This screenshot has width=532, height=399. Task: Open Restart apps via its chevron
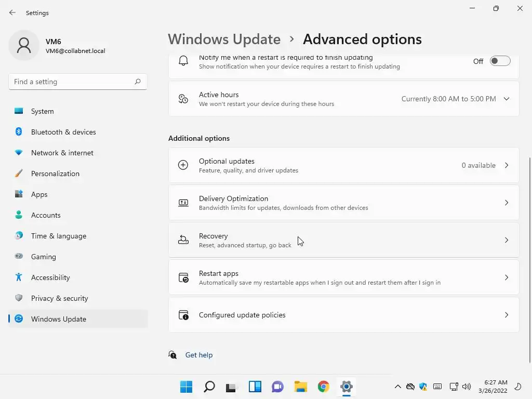[x=507, y=277]
